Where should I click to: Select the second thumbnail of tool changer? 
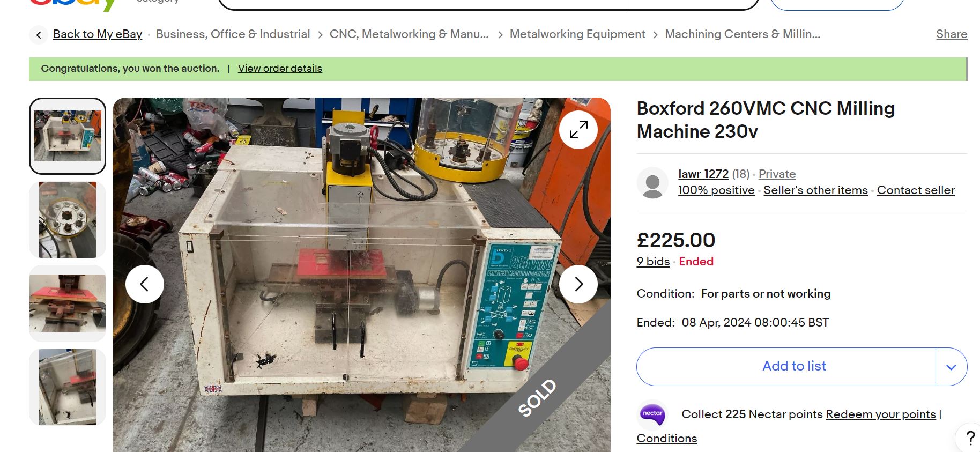point(68,220)
